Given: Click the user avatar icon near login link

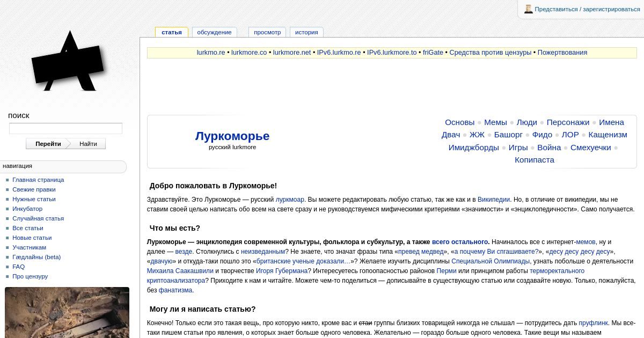Looking at the screenshot, I should pyautogui.click(x=529, y=9).
